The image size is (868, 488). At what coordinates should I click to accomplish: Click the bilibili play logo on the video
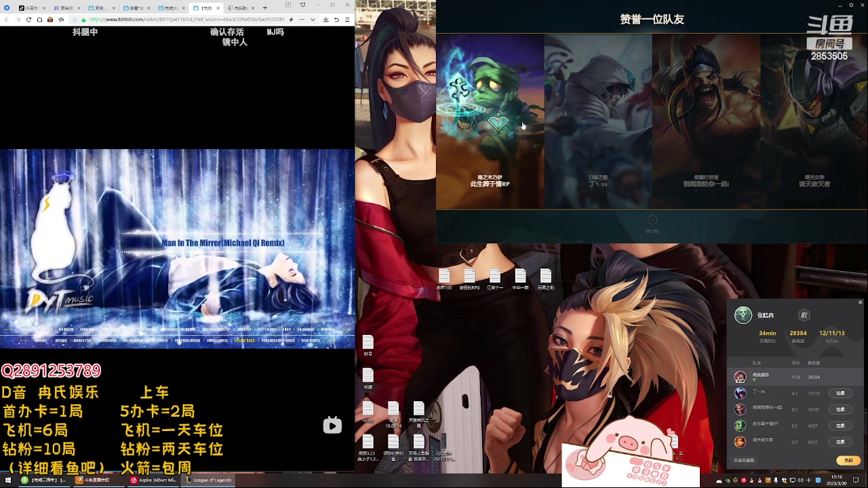coord(332,425)
